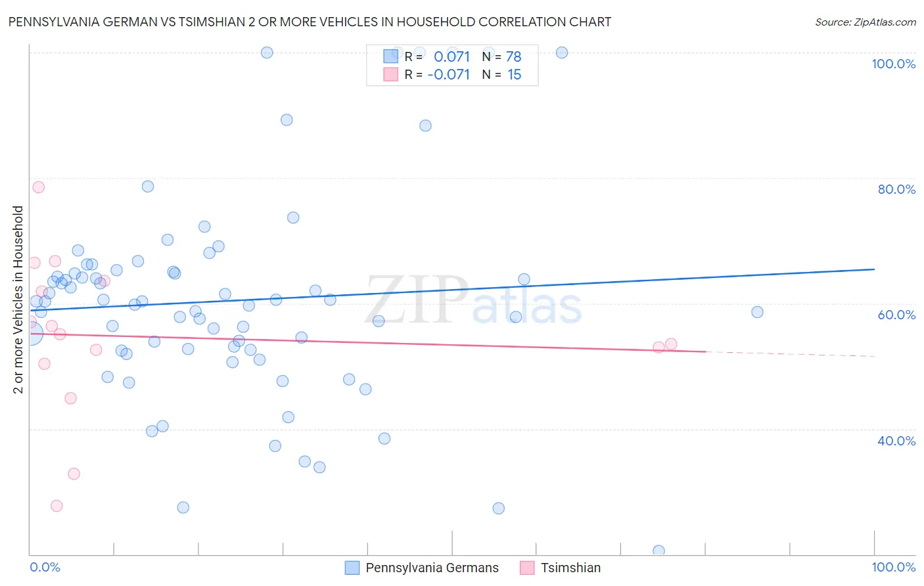The width and height of the screenshot is (924, 586).
Task: Click the N = 15 statistic text
Action: 501,74
